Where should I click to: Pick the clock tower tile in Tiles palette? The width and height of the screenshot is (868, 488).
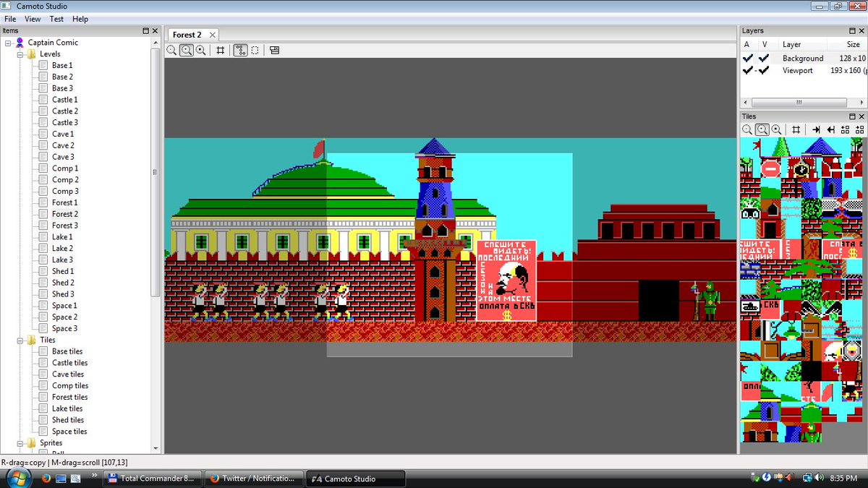[x=801, y=168]
